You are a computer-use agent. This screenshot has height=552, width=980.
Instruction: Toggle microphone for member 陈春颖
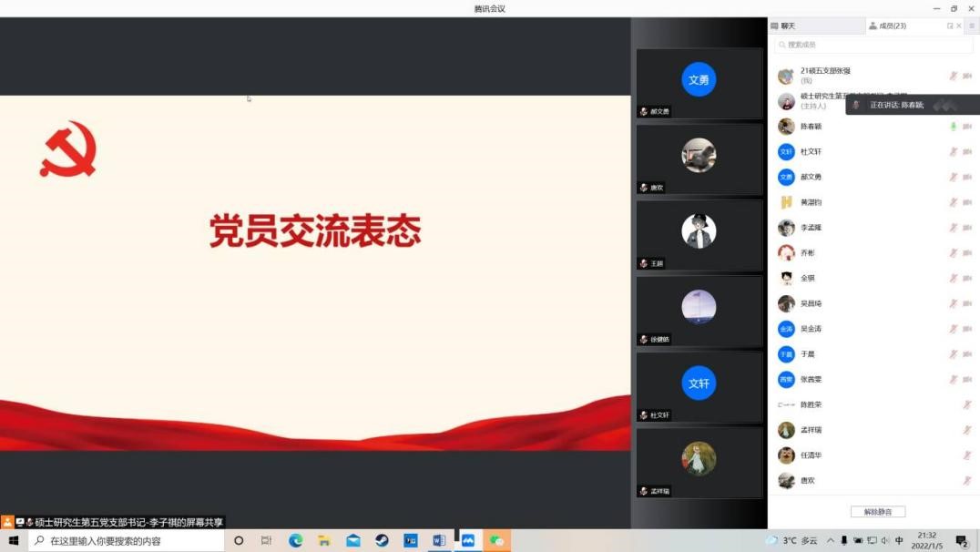954,127
